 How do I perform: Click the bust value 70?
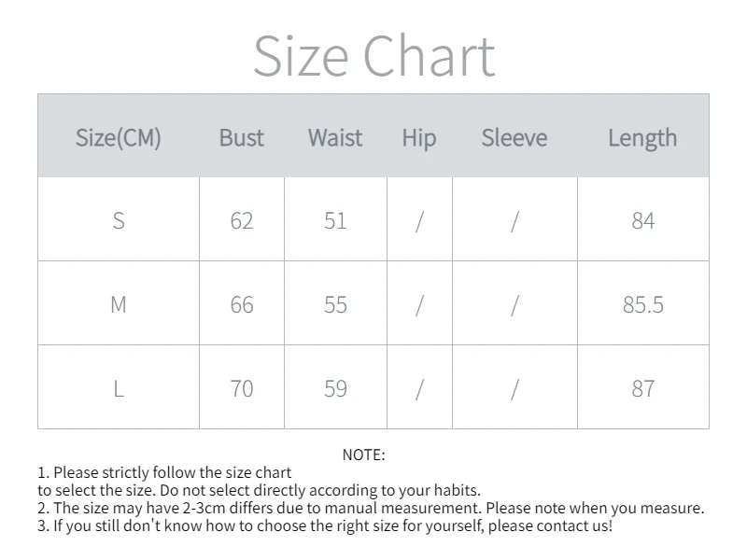click(242, 389)
